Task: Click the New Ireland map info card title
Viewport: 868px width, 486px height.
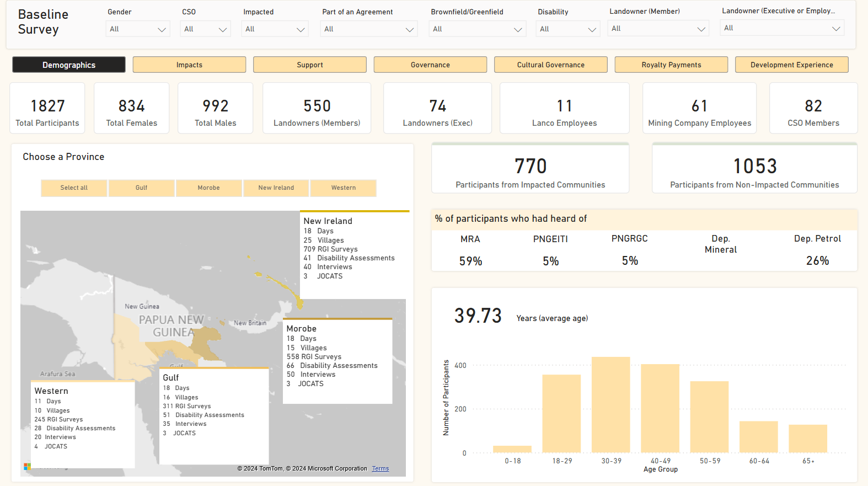Action: (x=328, y=221)
